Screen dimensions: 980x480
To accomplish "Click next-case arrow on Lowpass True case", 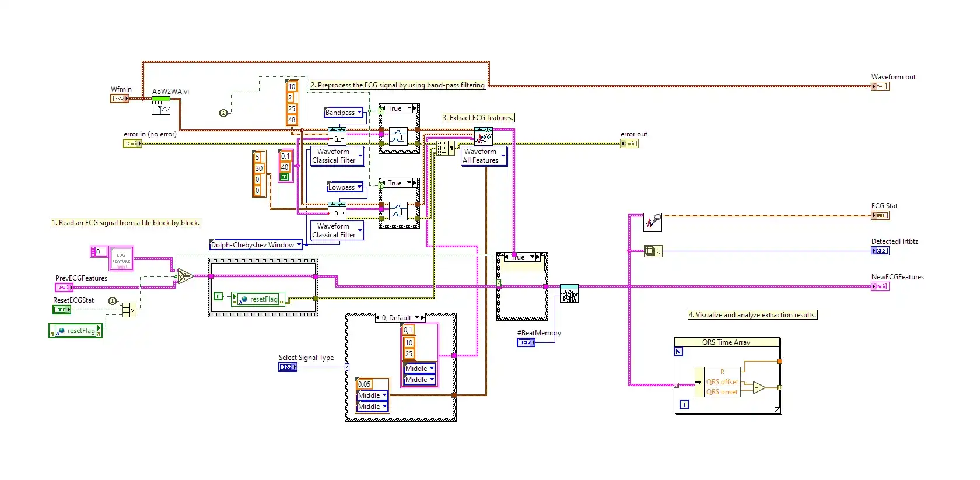I will 415,183.
